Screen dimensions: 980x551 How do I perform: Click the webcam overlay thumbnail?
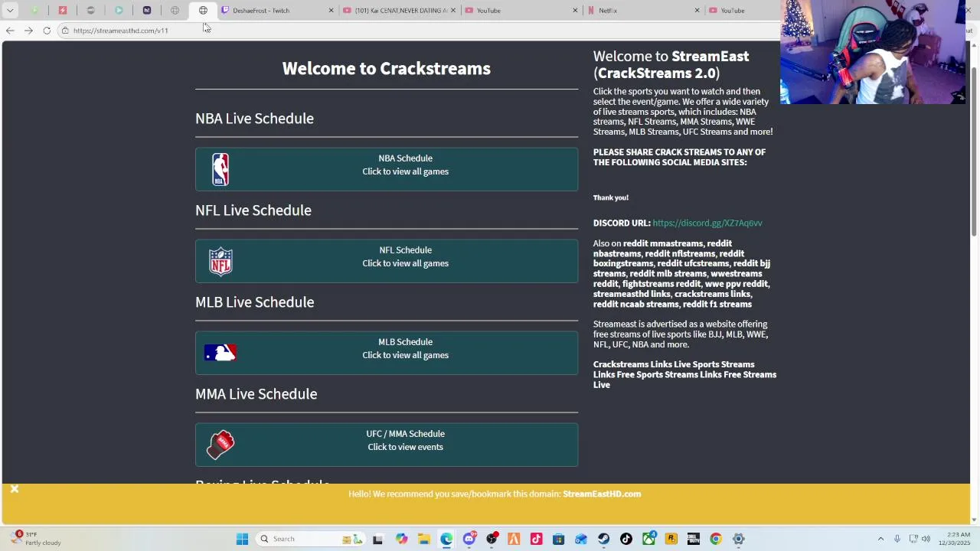(873, 52)
